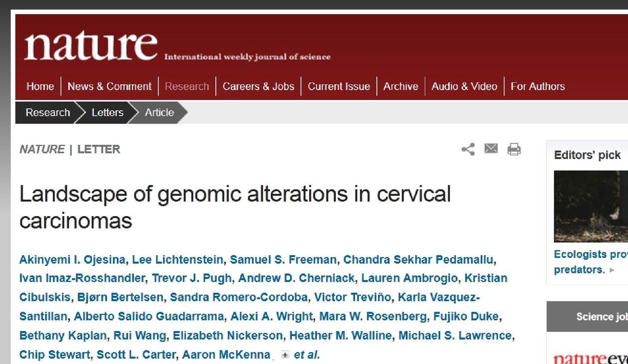Click the print icon
628x364 pixels.
(514, 149)
